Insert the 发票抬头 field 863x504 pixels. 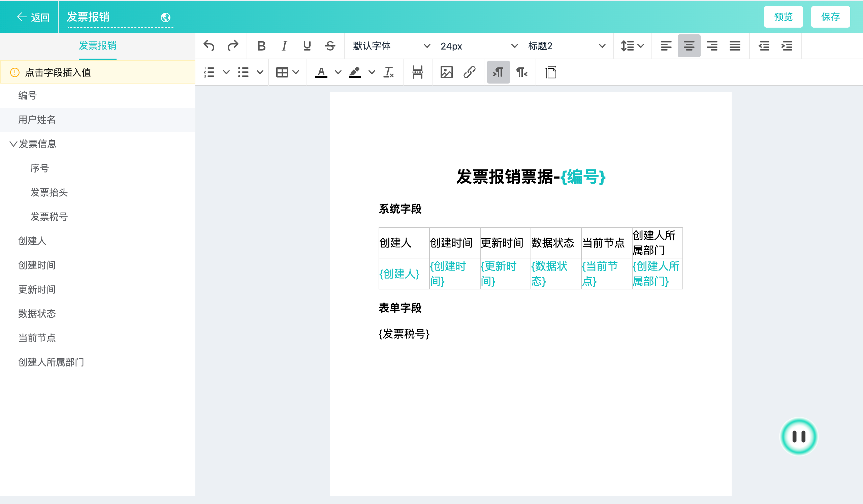click(98, 193)
